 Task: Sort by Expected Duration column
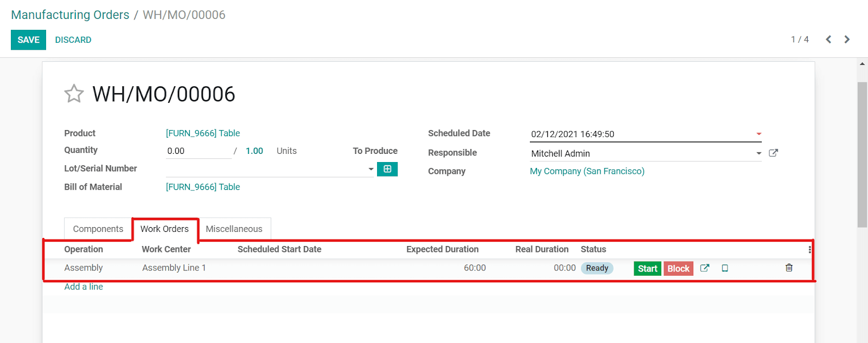click(x=443, y=249)
